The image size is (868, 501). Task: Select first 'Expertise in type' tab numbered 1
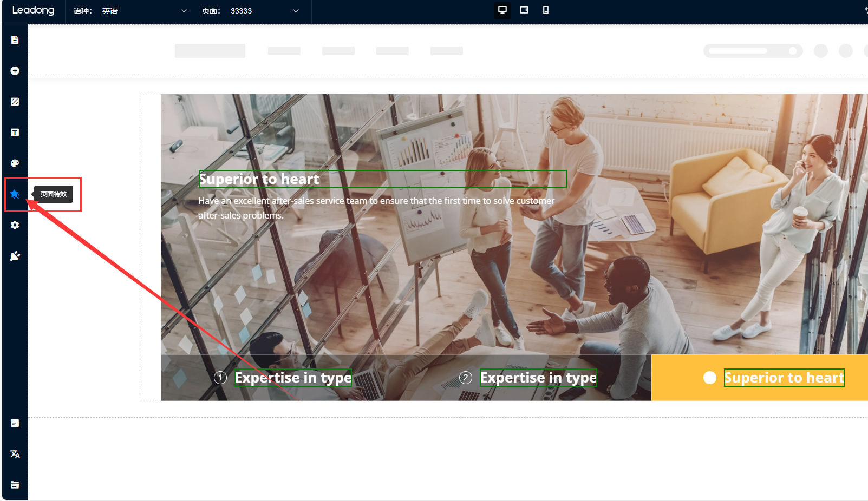click(x=283, y=378)
